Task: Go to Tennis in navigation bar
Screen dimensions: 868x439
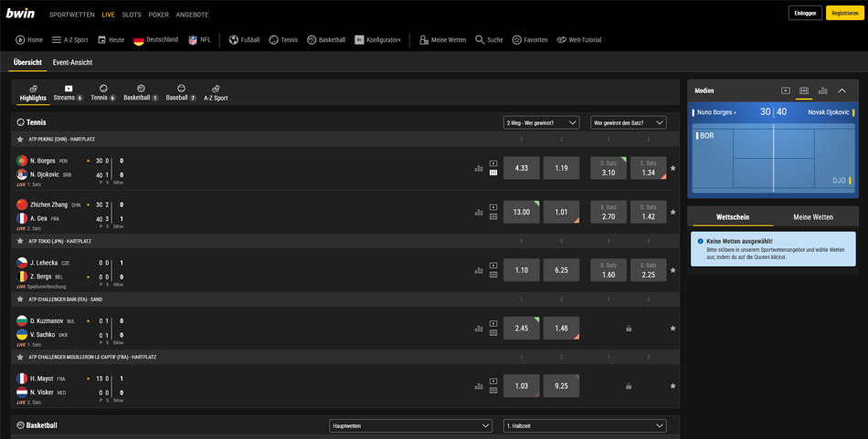Action: (x=283, y=40)
